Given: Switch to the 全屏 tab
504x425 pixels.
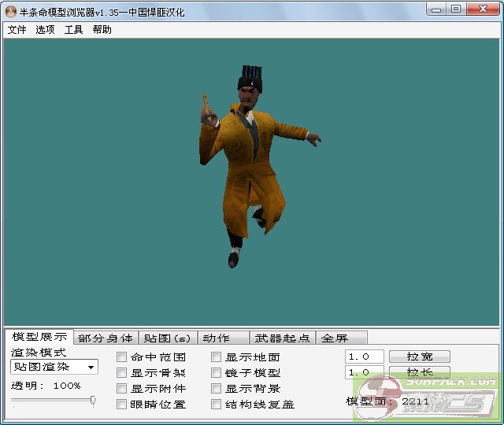Looking at the screenshot, I should click(x=334, y=338).
